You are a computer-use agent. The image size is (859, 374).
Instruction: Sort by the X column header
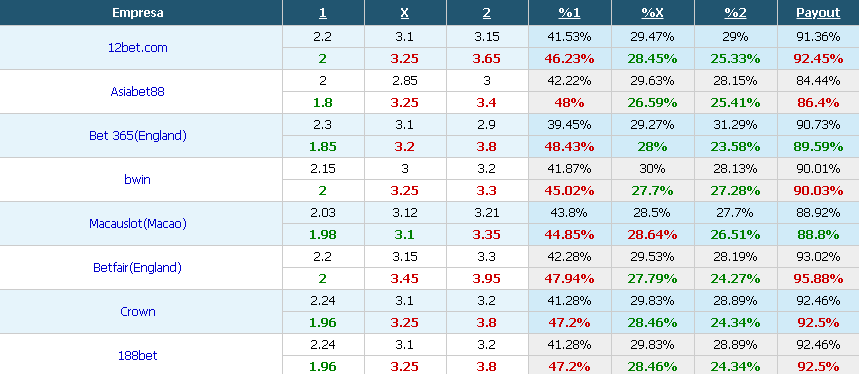coord(404,13)
